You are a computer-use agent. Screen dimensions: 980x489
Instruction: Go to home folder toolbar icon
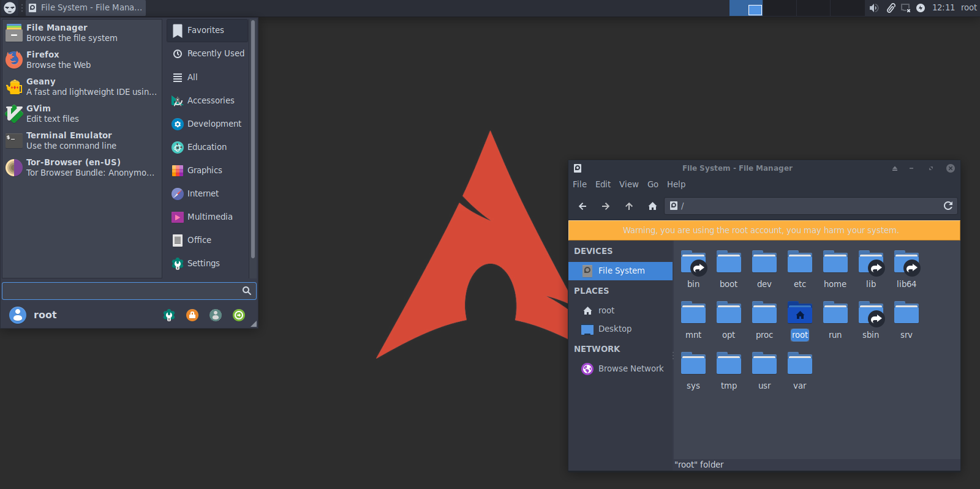[x=652, y=206]
